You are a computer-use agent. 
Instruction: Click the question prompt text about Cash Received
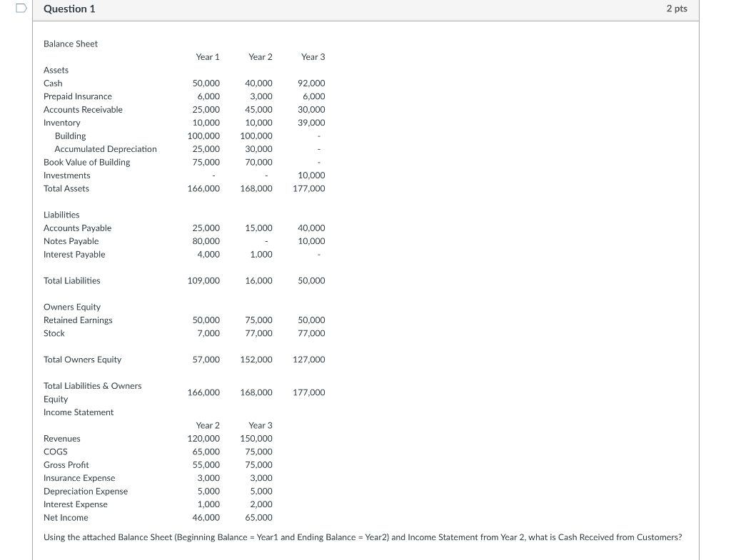[x=362, y=536]
